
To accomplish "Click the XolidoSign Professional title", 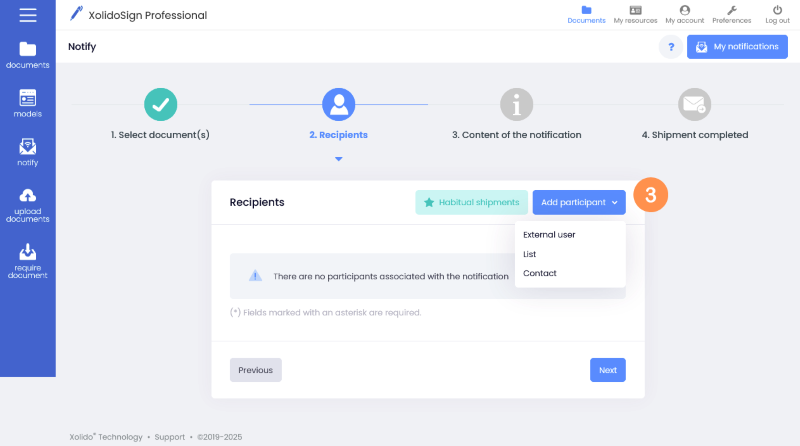I will pyautogui.click(x=148, y=15).
